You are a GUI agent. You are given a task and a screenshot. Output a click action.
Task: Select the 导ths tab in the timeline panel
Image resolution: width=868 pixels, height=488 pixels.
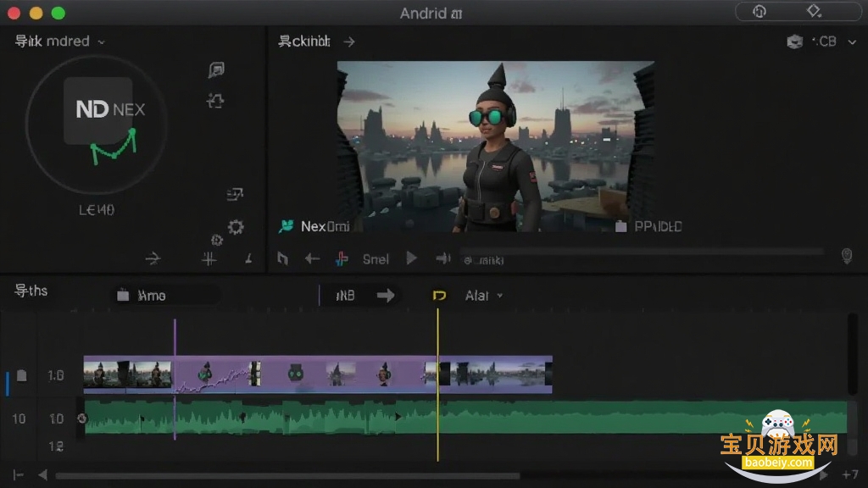31,291
